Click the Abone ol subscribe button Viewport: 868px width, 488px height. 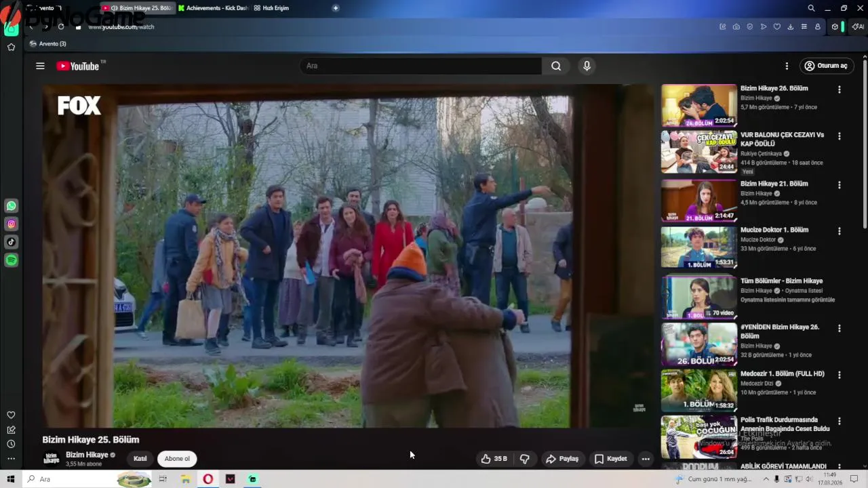[177, 459]
